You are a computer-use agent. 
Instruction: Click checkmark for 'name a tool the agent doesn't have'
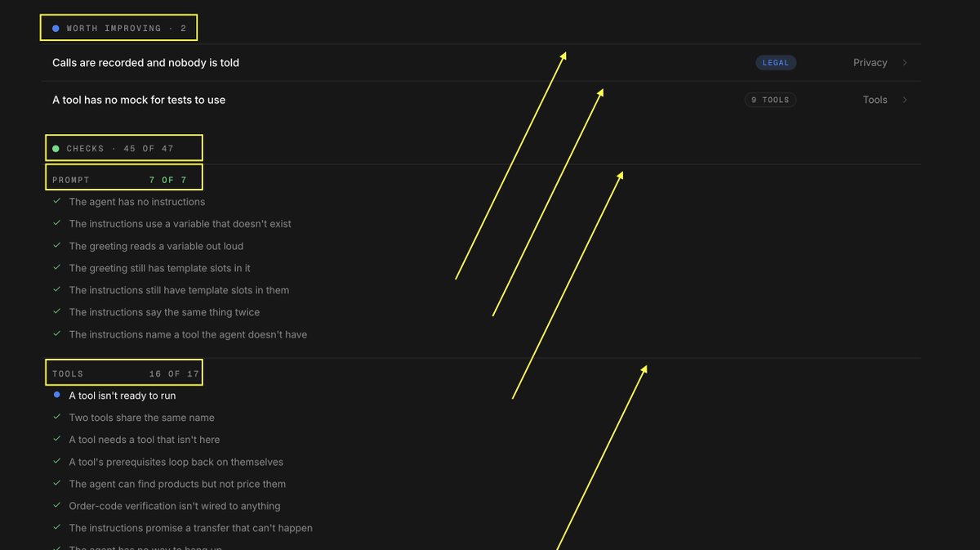point(56,333)
